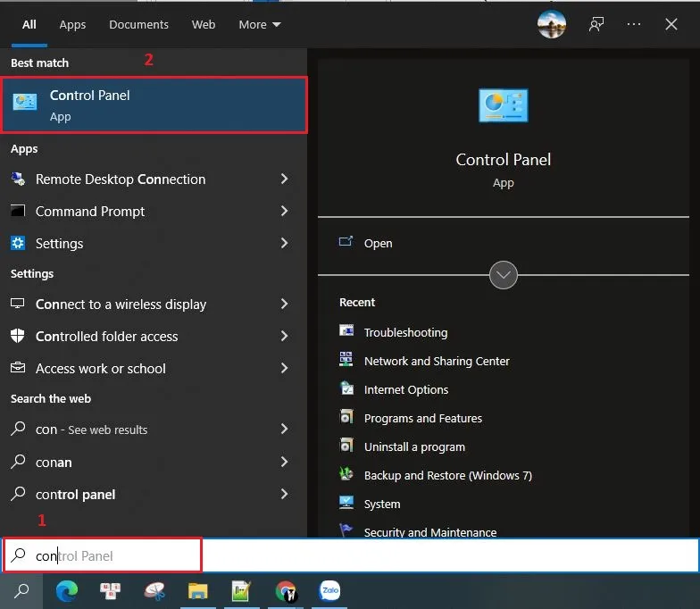Launch Zalo from the taskbar

[330, 590]
